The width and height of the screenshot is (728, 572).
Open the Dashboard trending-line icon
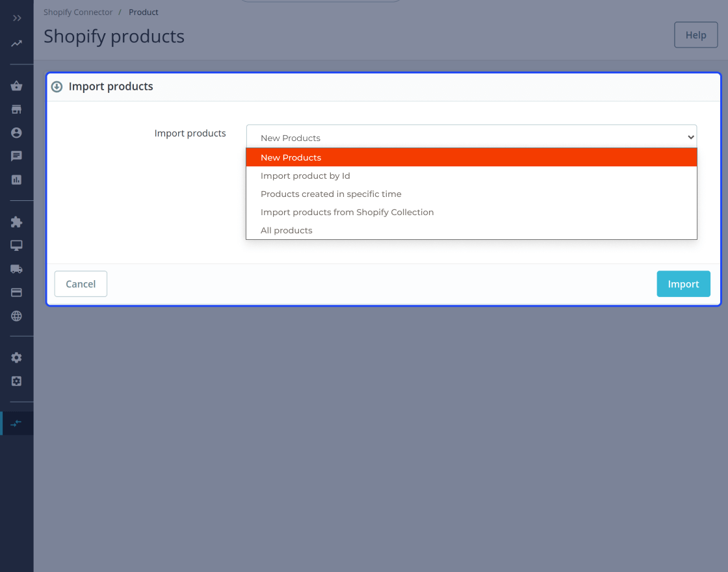click(17, 43)
